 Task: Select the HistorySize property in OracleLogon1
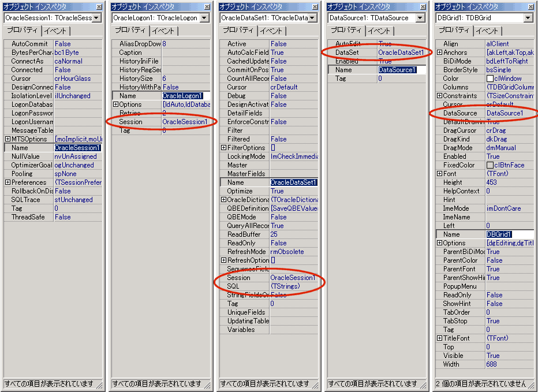point(137,79)
